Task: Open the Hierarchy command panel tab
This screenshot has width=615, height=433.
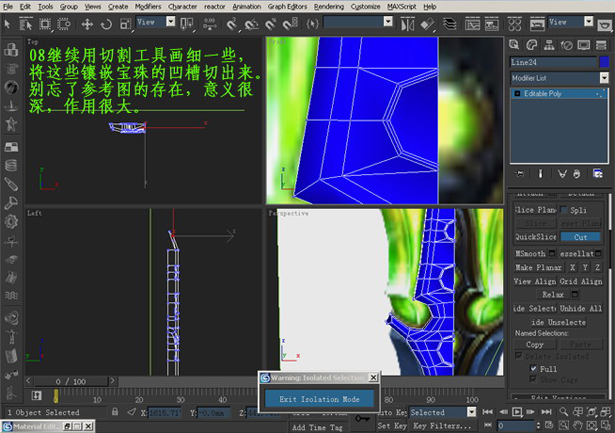Action: (x=547, y=44)
